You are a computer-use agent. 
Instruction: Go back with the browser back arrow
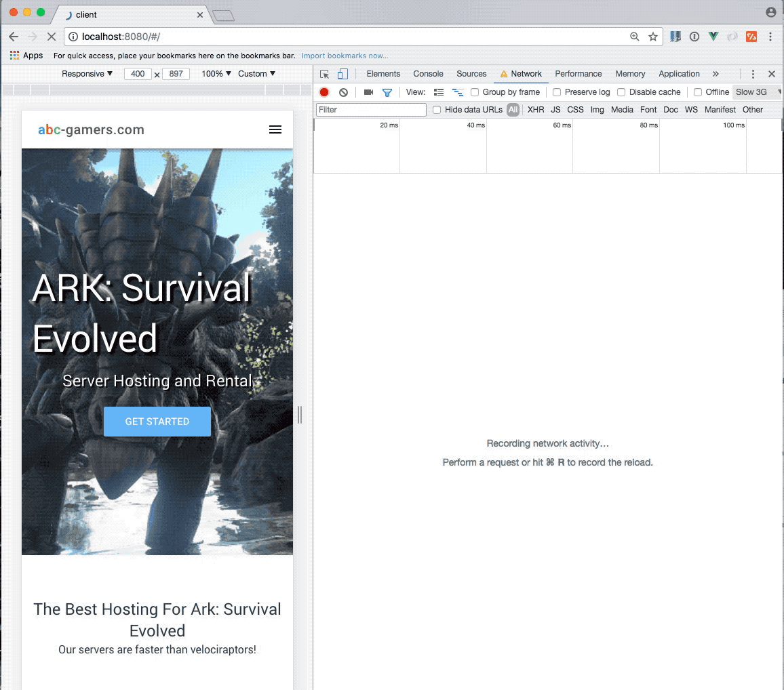pos(14,37)
